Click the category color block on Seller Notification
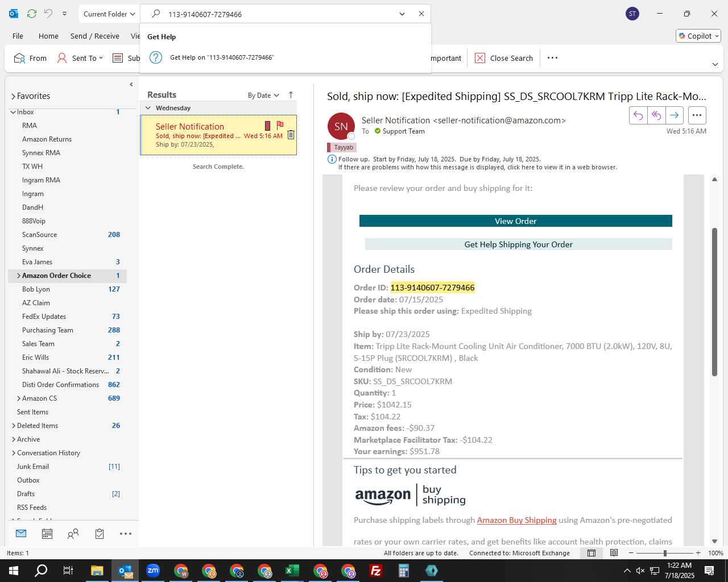 click(267, 126)
